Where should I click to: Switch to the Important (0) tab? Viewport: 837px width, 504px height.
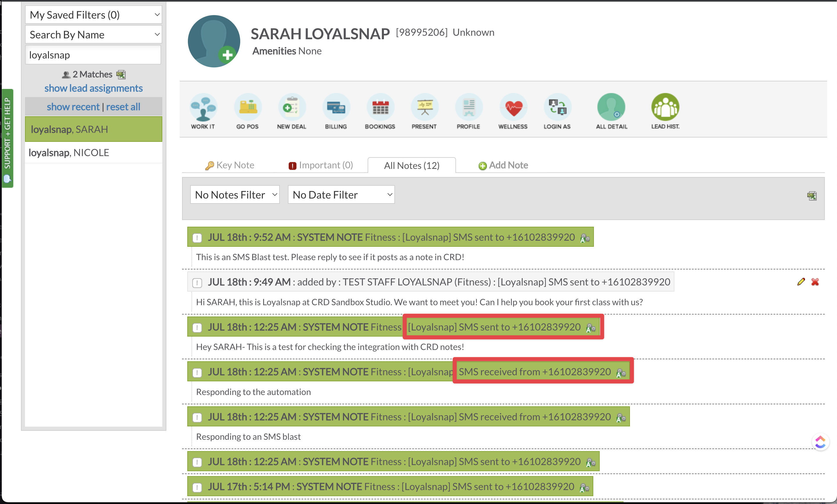pos(321,165)
